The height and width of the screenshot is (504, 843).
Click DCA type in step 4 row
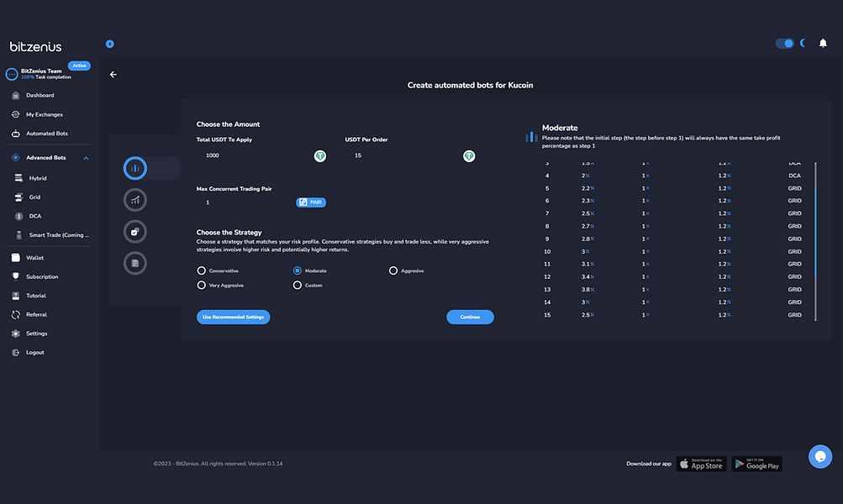tap(794, 176)
